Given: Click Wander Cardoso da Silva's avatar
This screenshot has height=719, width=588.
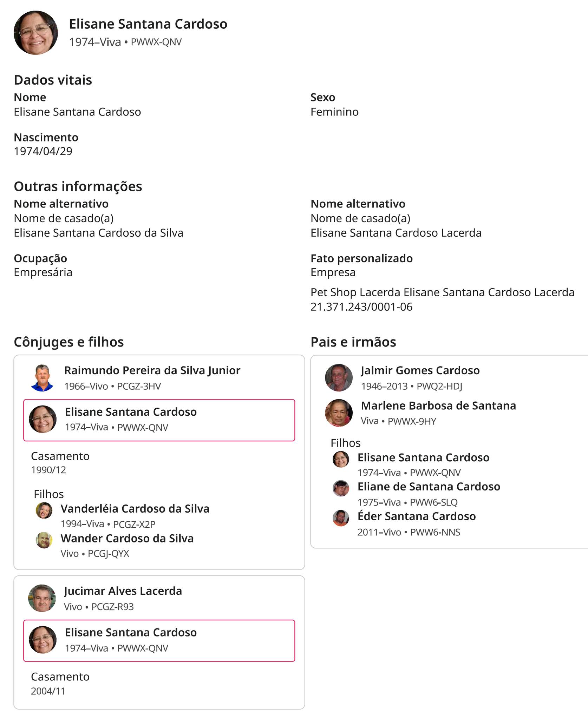Looking at the screenshot, I should click(x=44, y=540).
